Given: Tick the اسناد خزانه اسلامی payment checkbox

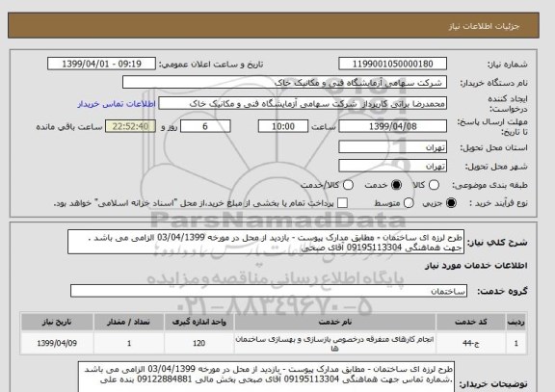Looking at the screenshot, I should coord(342,203).
